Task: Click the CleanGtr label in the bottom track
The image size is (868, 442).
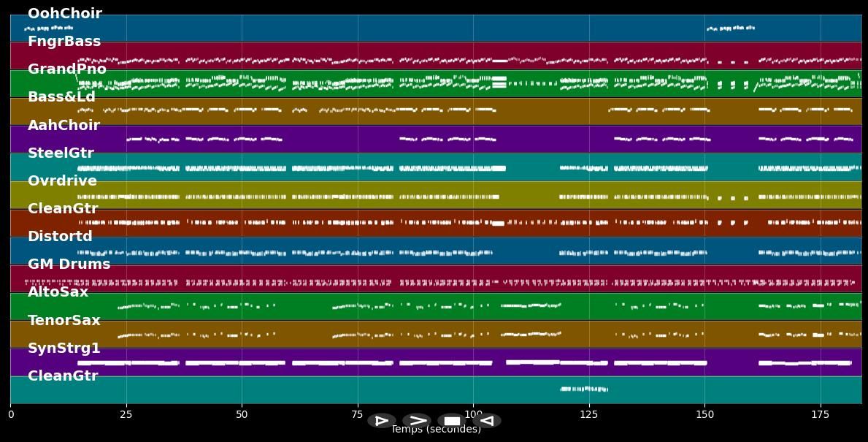Action: coord(62,376)
